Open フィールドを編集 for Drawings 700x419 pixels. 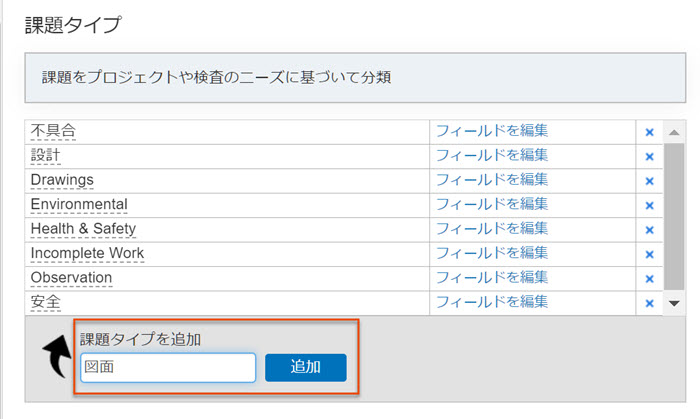[492, 180]
